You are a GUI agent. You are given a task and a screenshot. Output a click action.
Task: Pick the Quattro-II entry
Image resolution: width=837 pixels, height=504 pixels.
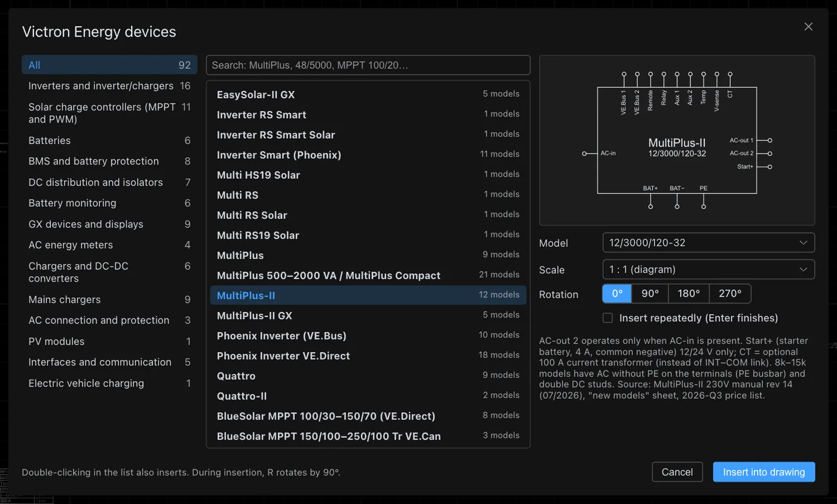[x=368, y=396]
